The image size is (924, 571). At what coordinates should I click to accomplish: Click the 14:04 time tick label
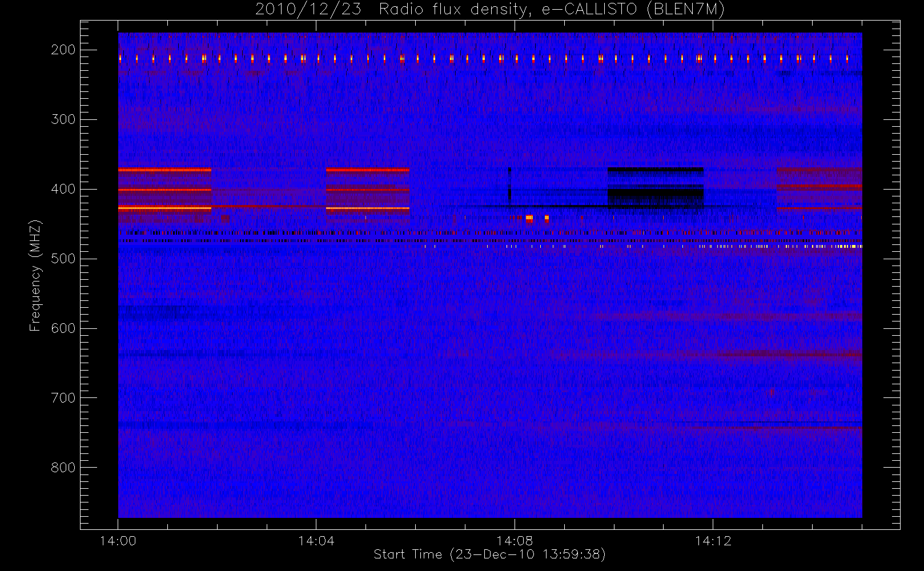[316, 541]
